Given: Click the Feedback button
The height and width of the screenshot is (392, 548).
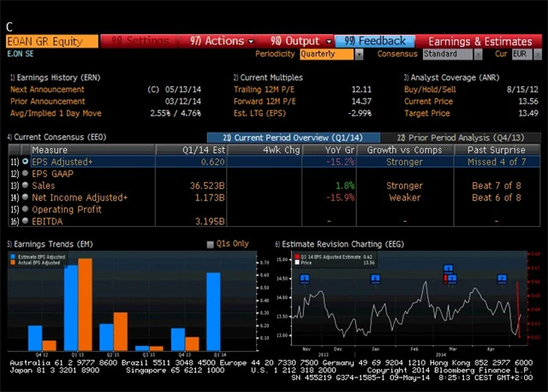Looking at the screenshot, I should pos(375,40).
